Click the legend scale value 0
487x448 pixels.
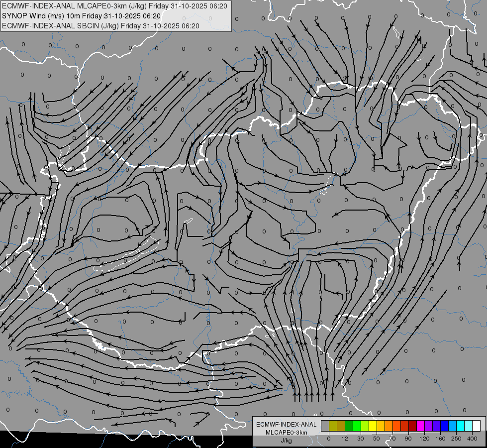[329, 439]
